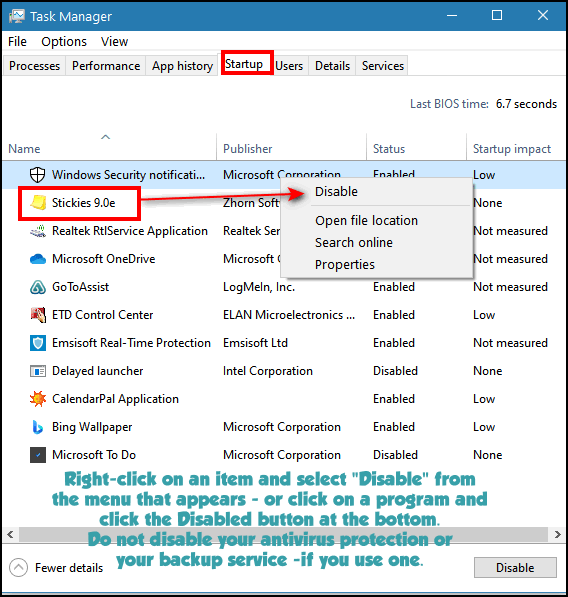The image size is (568, 597).
Task: Click Disabled status of Microsoft To Do
Action: pyautogui.click(x=395, y=455)
